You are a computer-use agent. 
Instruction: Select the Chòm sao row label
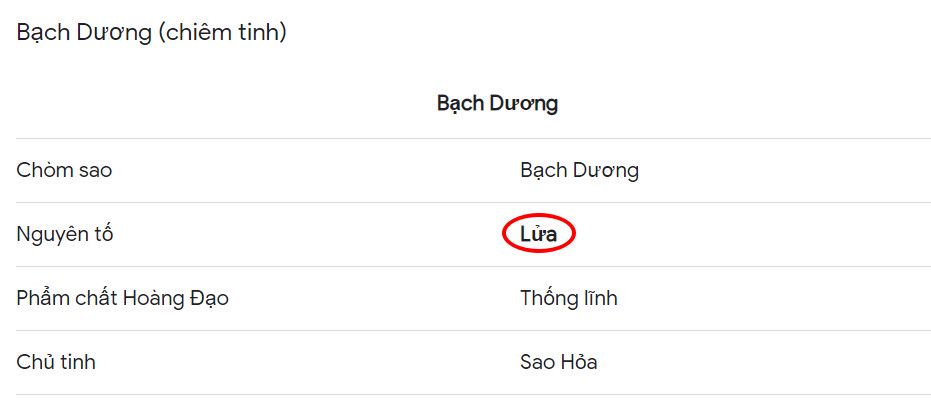(64, 170)
